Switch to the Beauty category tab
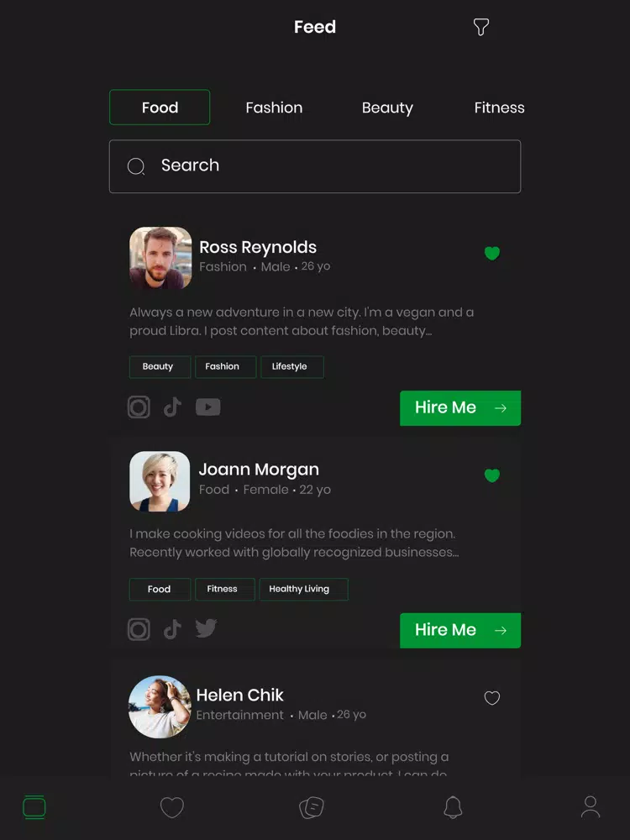Viewport: 630px width, 840px height. pos(387,108)
